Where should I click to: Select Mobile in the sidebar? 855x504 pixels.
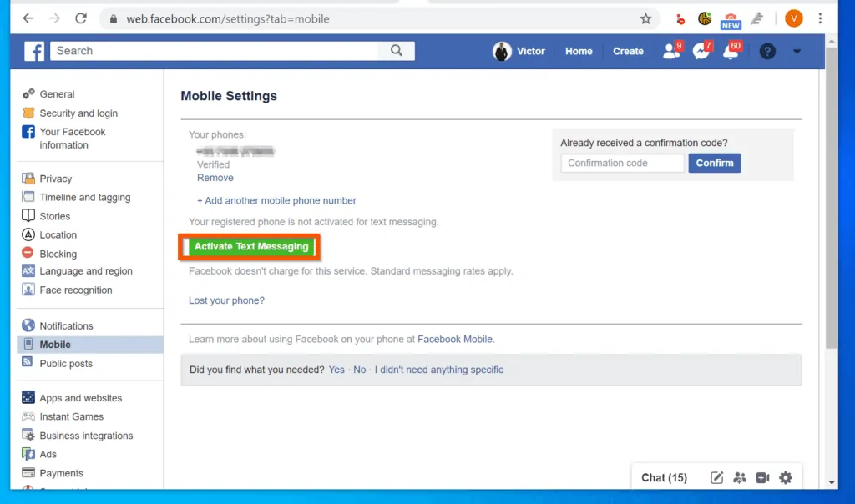click(90, 345)
